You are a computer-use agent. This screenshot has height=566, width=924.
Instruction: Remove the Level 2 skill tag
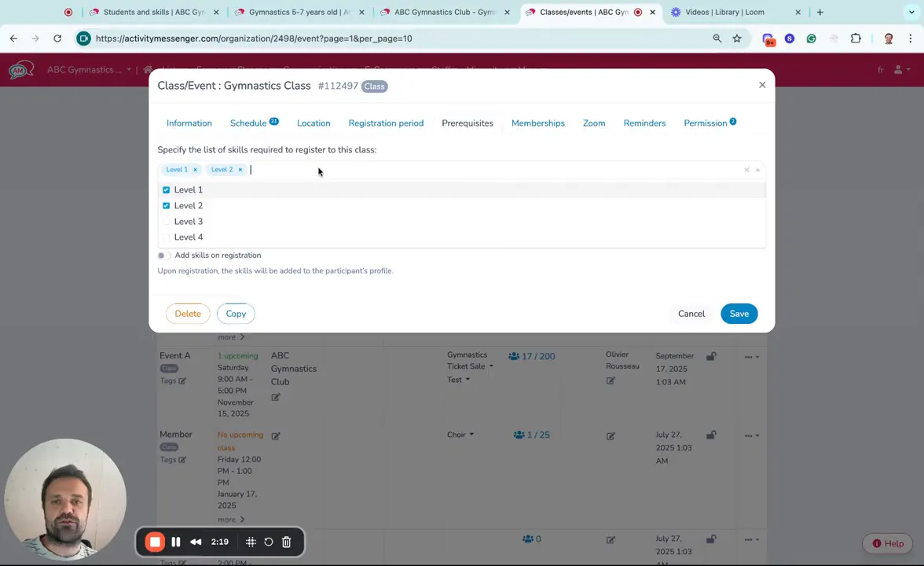240,170
